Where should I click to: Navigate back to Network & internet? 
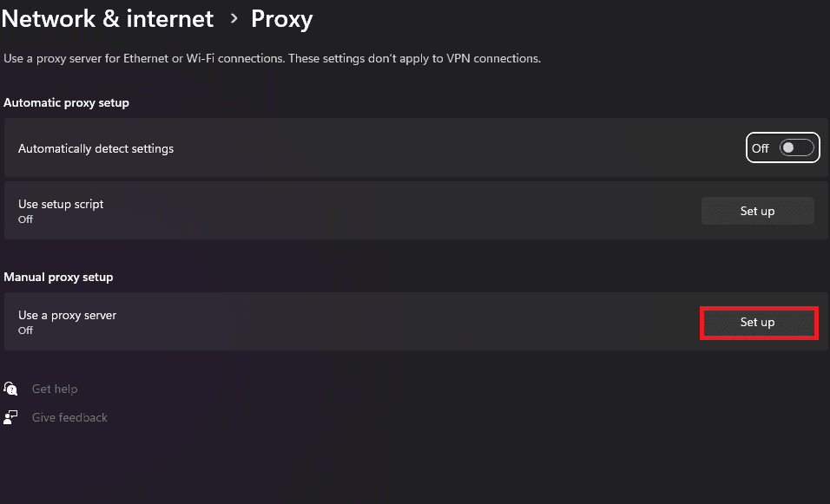107,18
